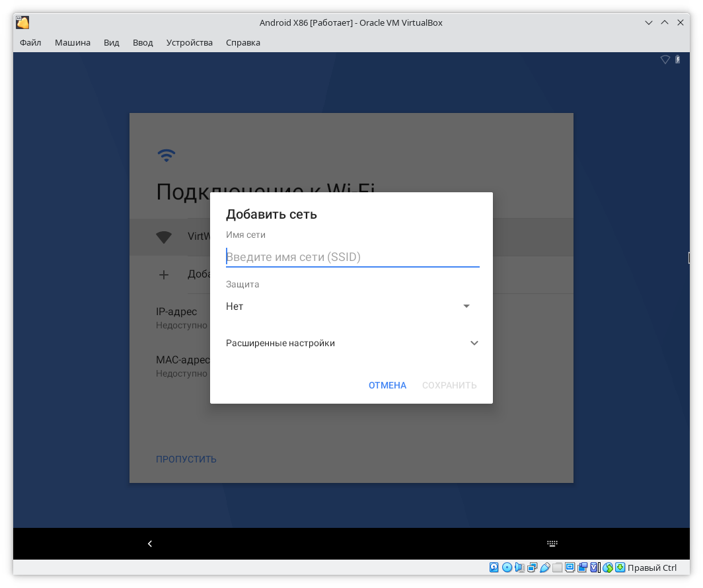Click the network adapters status icon
Screen dimensions: 703x588
coord(532,568)
